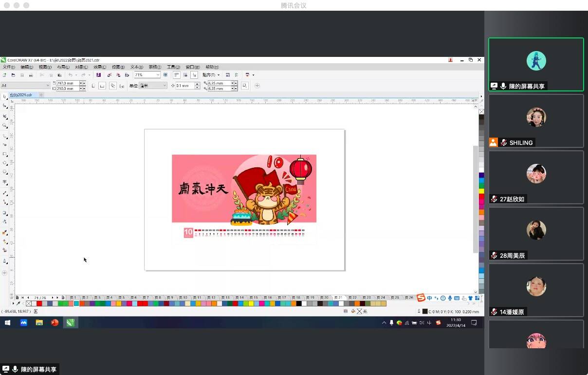Open PowerPoint from the Windows taskbar
Viewport: 588px width, 375px height.
tap(55, 322)
